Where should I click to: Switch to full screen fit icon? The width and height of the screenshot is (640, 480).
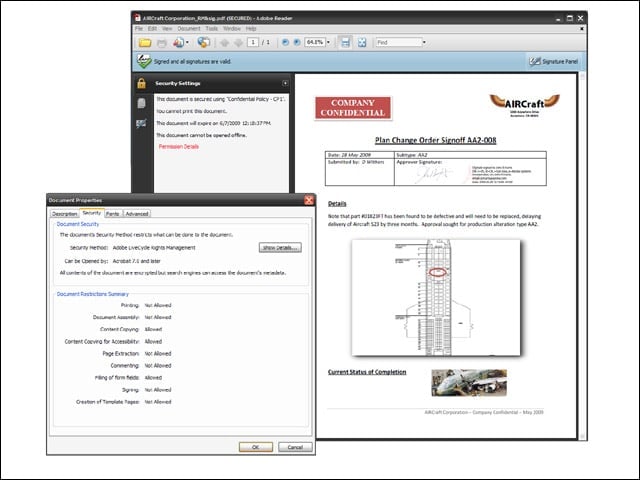click(362, 42)
